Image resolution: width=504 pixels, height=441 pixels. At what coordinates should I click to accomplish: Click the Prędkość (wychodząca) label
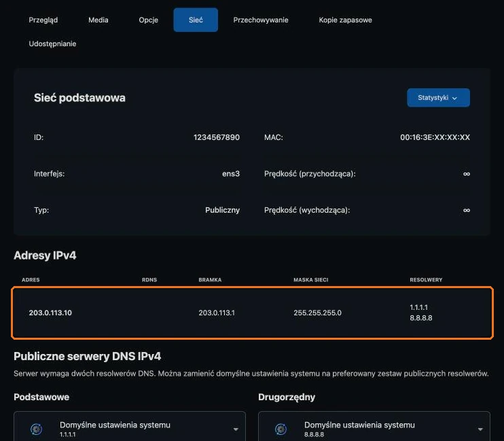(x=307, y=211)
